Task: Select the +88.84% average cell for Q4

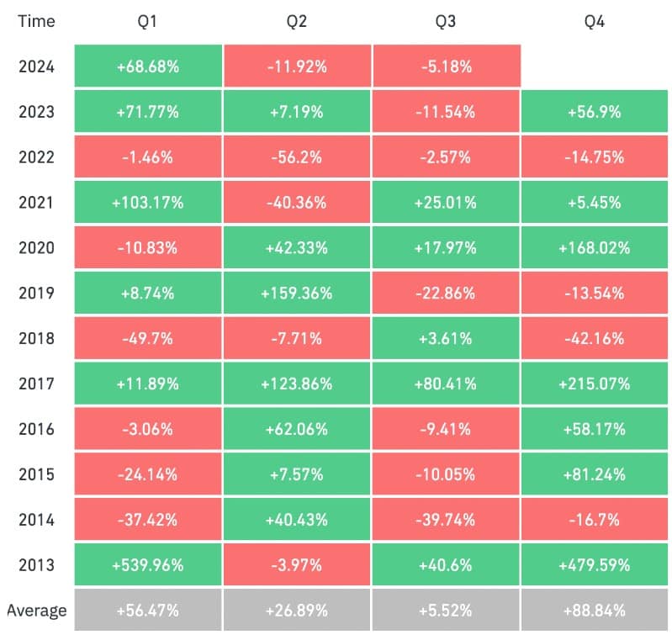Action: 595,611
